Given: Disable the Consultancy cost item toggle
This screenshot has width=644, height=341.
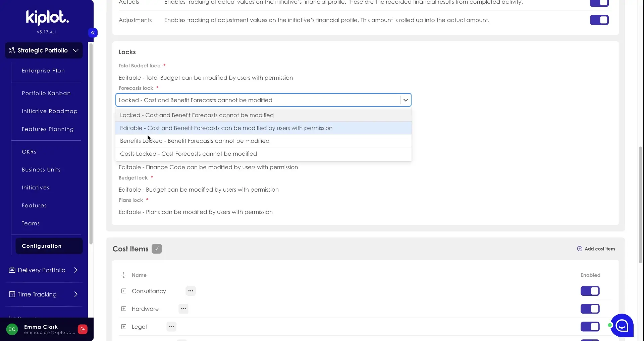Looking at the screenshot, I should coord(590,291).
